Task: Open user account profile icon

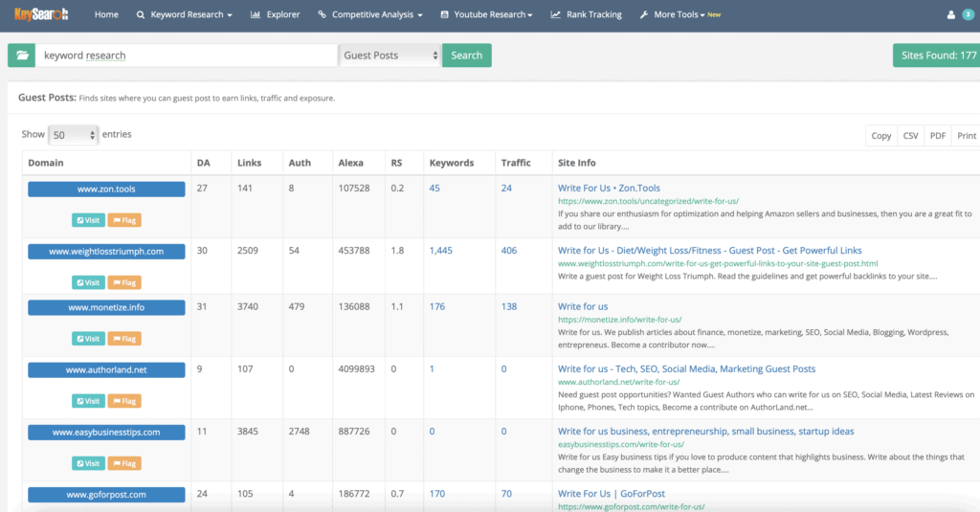Action: [950, 14]
